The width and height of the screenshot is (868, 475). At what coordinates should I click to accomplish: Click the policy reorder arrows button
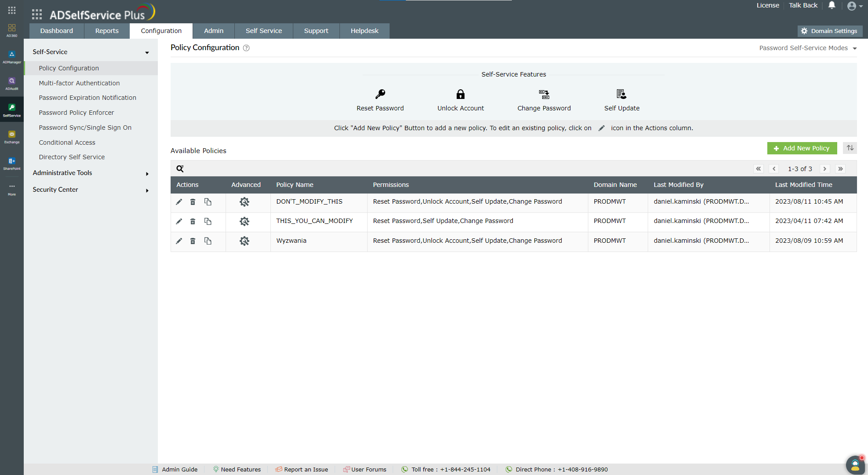point(850,148)
